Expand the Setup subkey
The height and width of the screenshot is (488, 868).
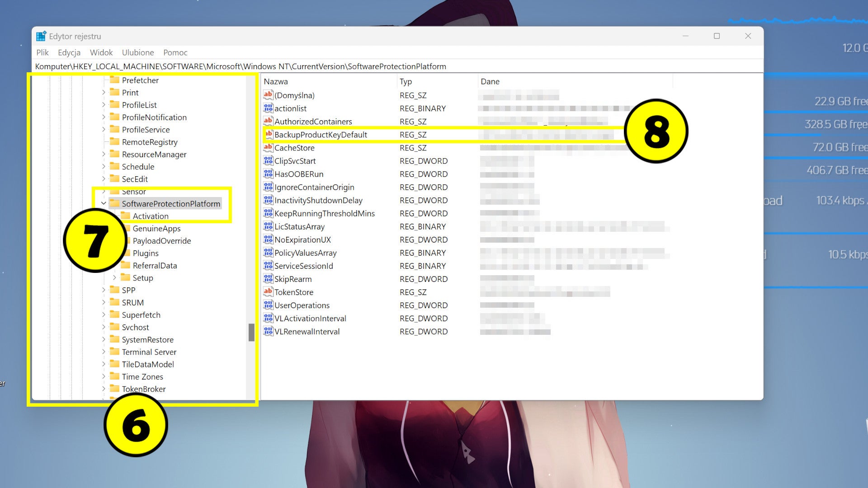click(x=114, y=278)
